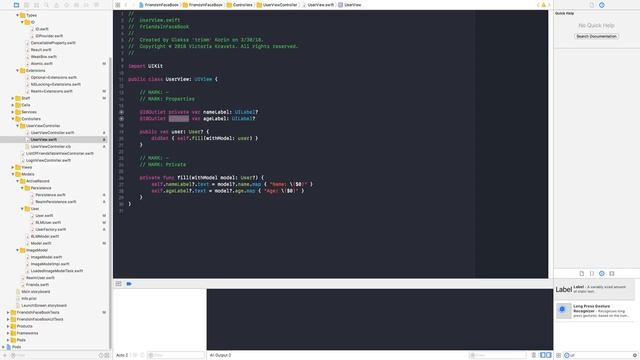Show the variables view pane
Image resolution: width=640 pixels, height=360 pixels.
[543, 355]
